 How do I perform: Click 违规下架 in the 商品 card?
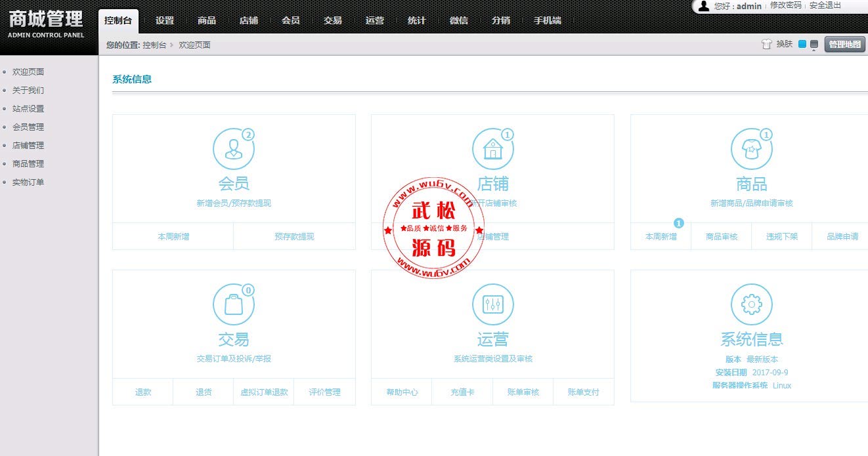[782, 237]
